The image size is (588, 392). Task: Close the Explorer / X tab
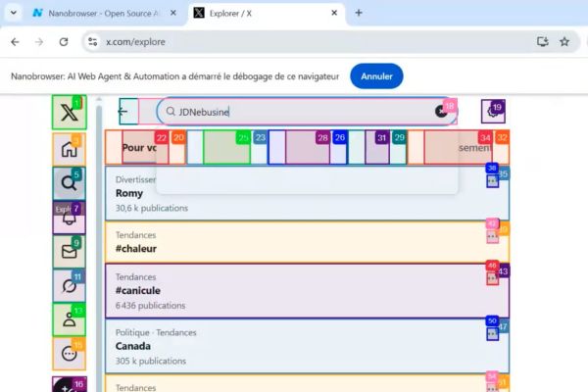334,13
